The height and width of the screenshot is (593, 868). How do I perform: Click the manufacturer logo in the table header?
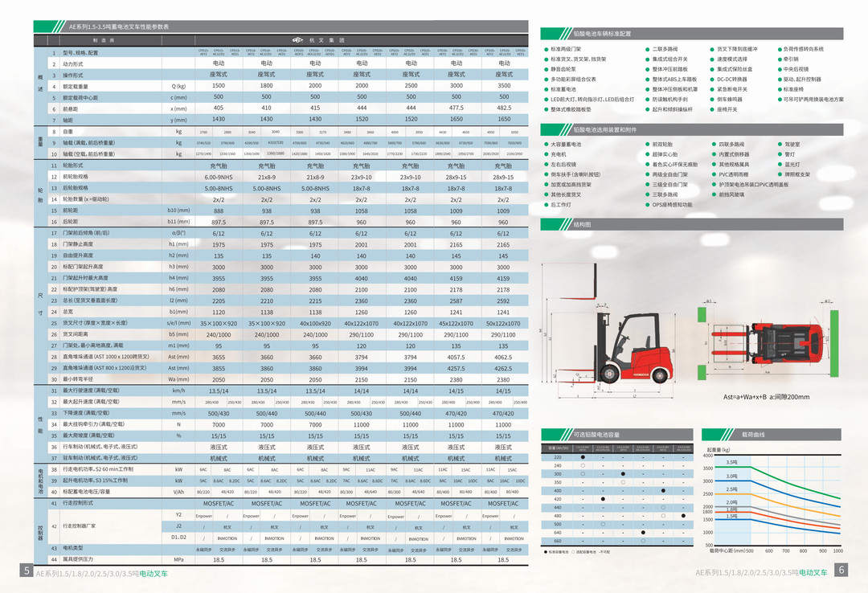click(298, 40)
